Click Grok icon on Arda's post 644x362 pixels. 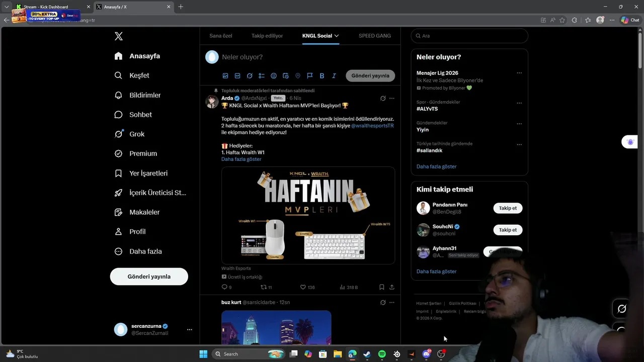point(383,98)
